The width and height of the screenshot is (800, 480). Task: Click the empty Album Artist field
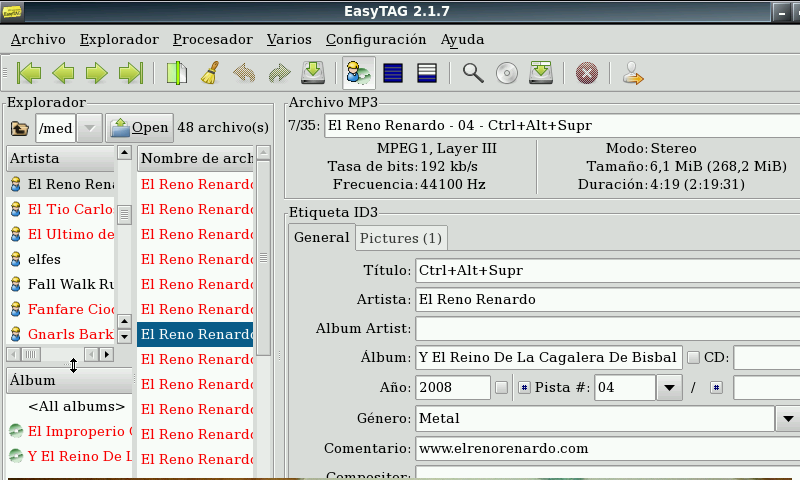[608, 329]
